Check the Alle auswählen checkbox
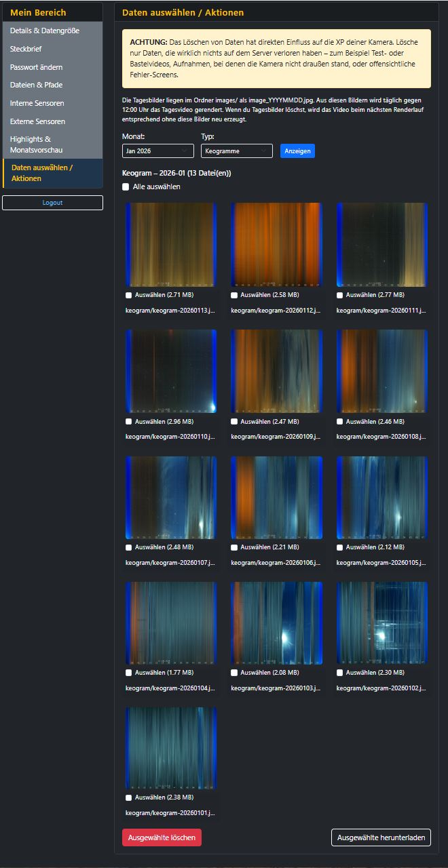This screenshot has height=868, width=448. [126, 186]
